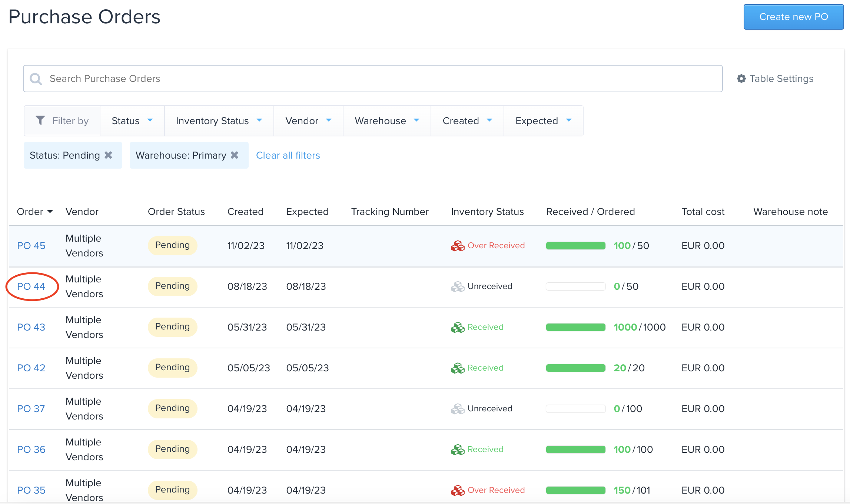Image resolution: width=850 pixels, height=504 pixels.
Task: Click the progress bar for PO 43
Action: (575, 327)
